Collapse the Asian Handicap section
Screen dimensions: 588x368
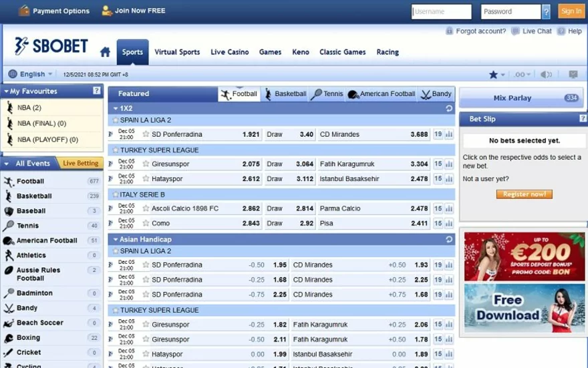[116, 239]
